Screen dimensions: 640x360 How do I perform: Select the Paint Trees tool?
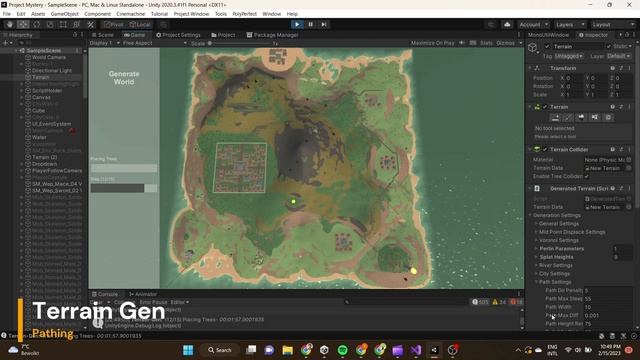coord(581,118)
